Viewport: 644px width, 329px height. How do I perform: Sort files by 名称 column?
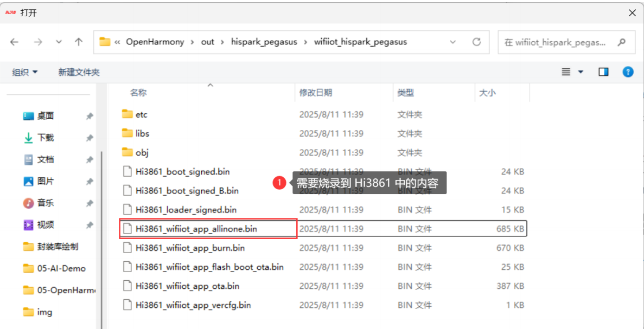tap(138, 93)
